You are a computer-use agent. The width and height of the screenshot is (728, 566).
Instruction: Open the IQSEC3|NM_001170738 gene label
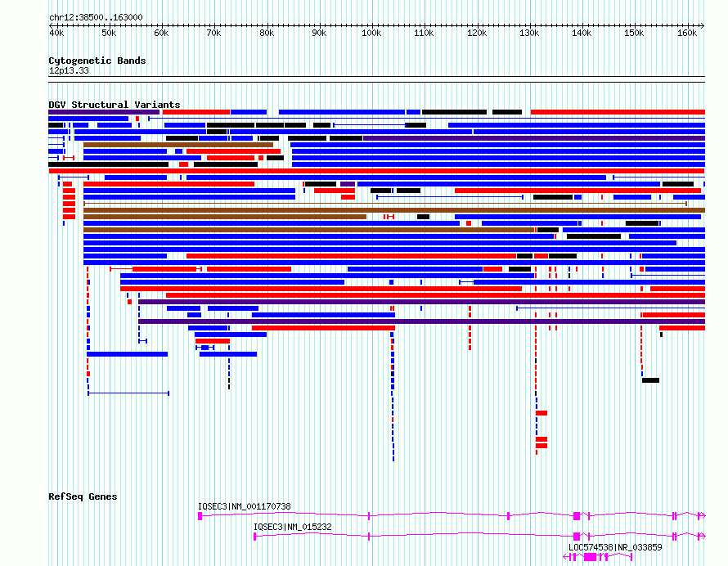click(245, 506)
